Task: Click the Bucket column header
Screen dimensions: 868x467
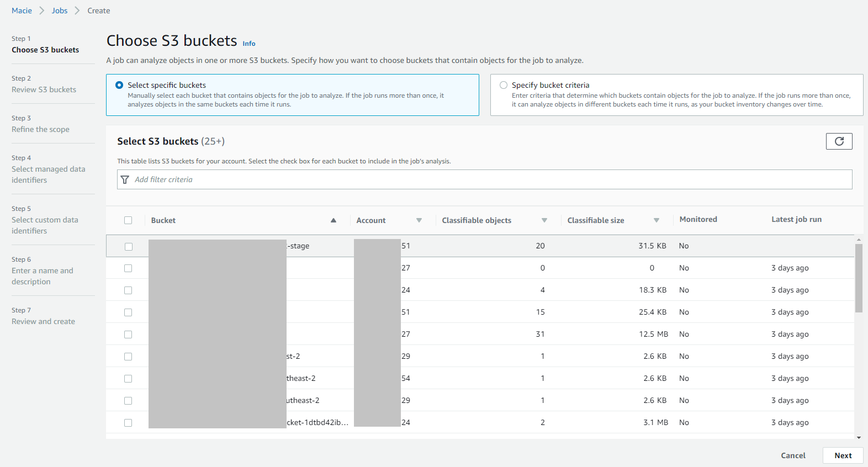Action: point(163,220)
